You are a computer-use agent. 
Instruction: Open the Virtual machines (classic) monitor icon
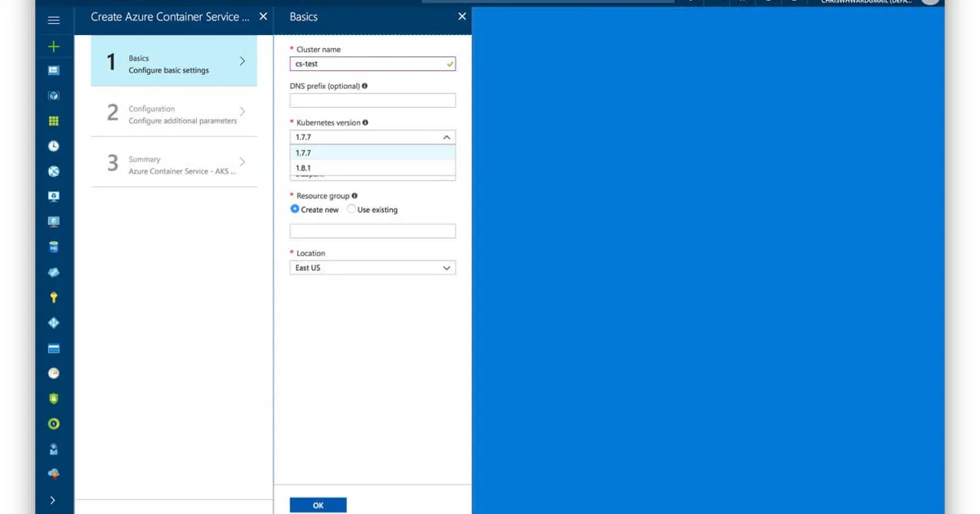coord(54,197)
